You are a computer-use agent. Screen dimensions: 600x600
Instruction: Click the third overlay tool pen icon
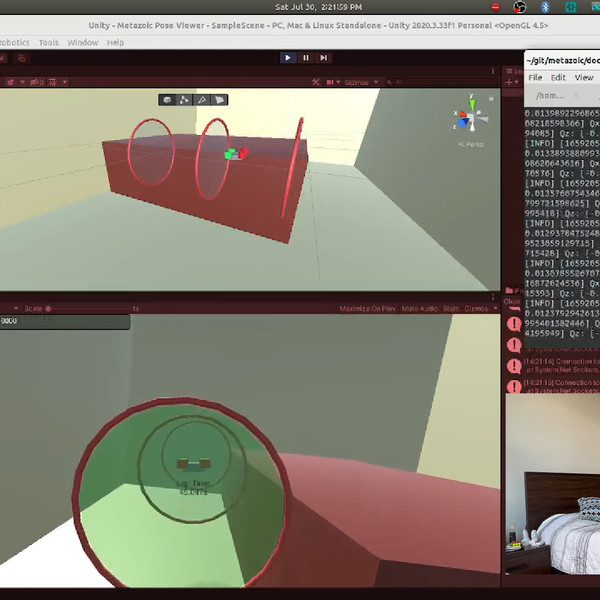(x=202, y=100)
